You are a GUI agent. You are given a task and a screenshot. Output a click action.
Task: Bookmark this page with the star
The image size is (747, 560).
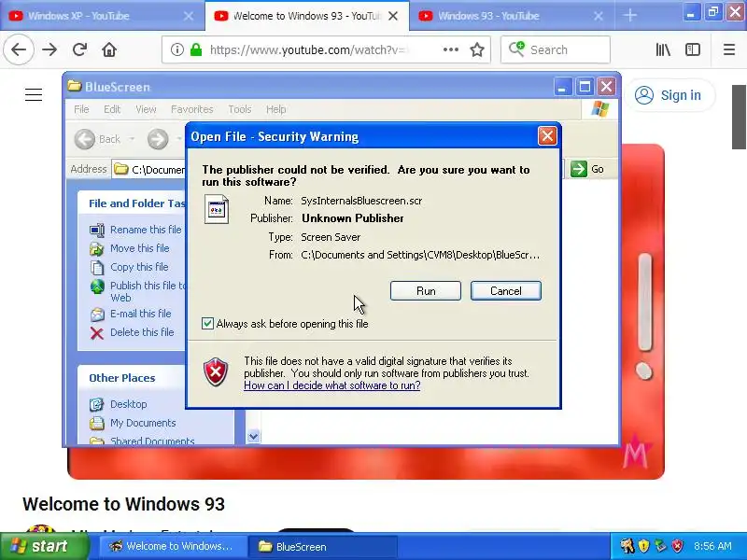477,49
